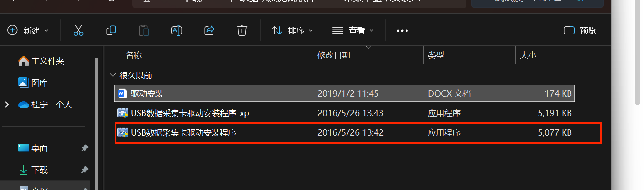Click the Delete trash can icon
Image resolution: width=644 pixels, height=190 pixels.
tap(242, 30)
